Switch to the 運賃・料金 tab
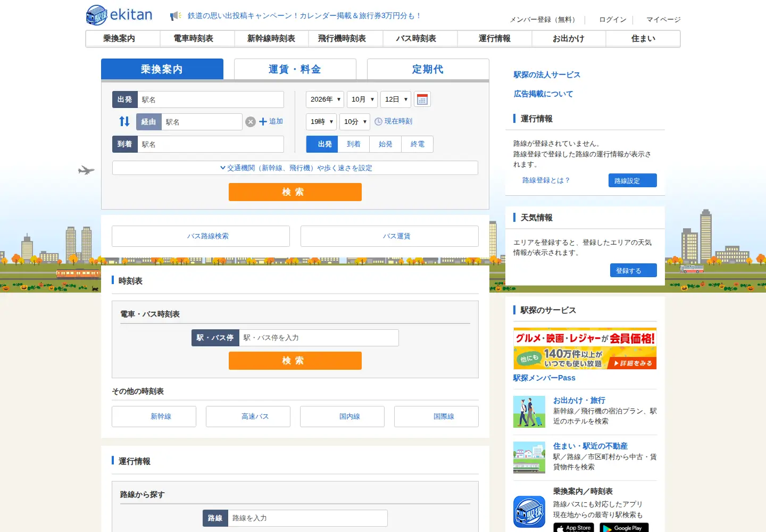The image size is (766, 532). pos(295,69)
